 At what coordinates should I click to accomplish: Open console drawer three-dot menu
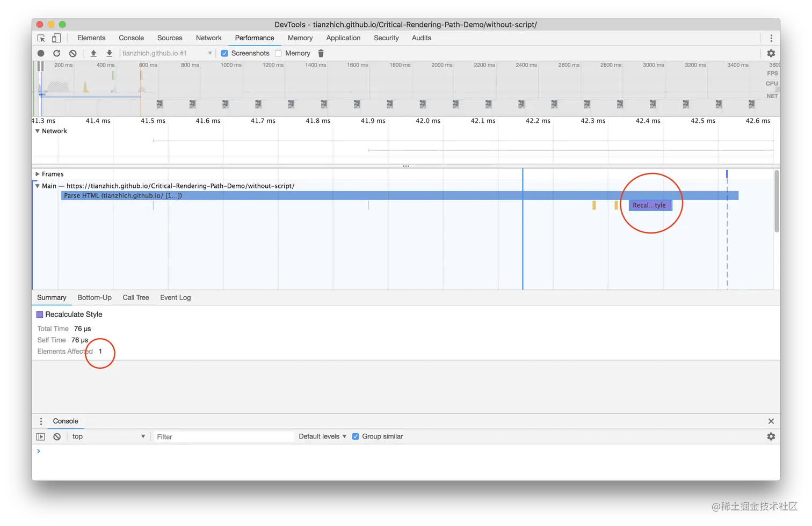point(41,421)
